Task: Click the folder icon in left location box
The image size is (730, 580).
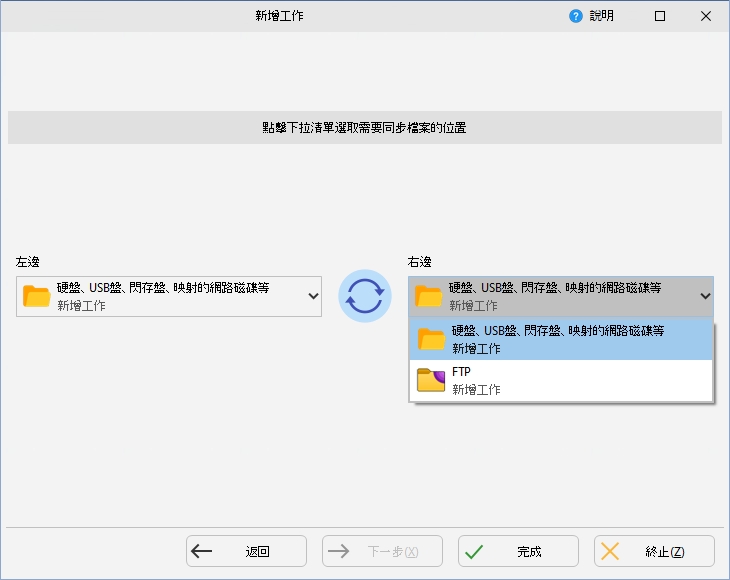Action: point(37,296)
